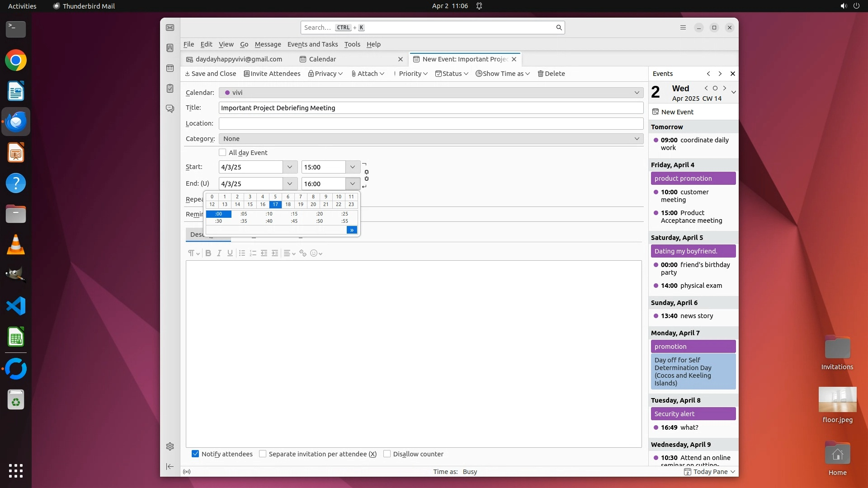Click Invite Attendees button

[x=272, y=74]
